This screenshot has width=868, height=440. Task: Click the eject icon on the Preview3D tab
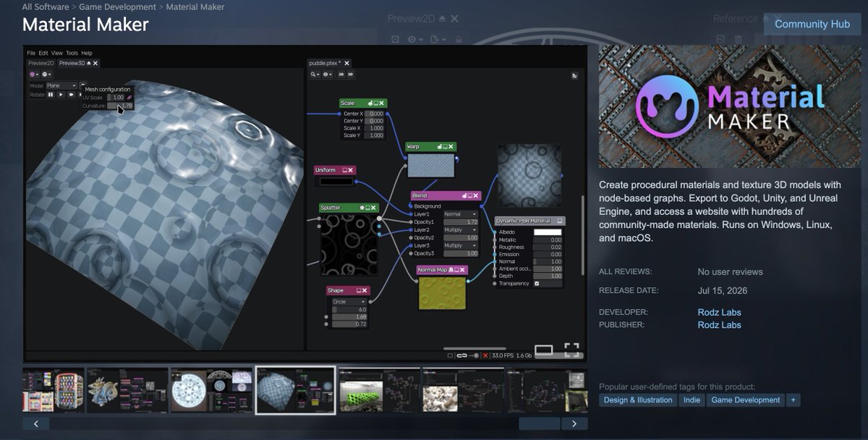[88, 64]
